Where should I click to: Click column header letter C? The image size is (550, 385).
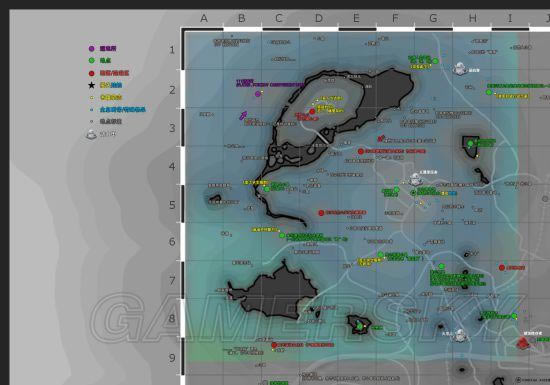pos(279,18)
